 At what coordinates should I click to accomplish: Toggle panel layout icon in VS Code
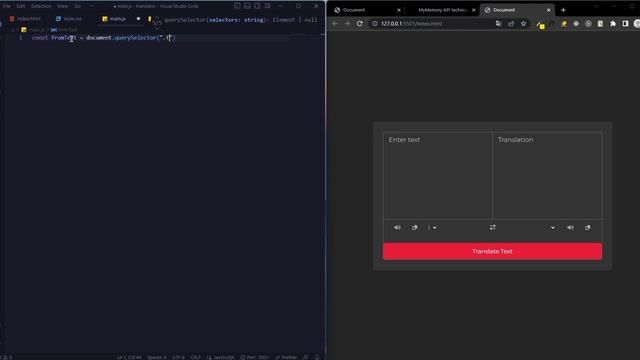(247, 6)
